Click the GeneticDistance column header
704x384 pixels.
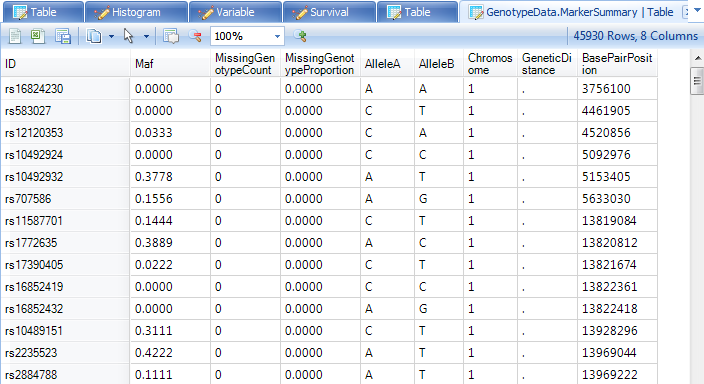click(547, 64)
